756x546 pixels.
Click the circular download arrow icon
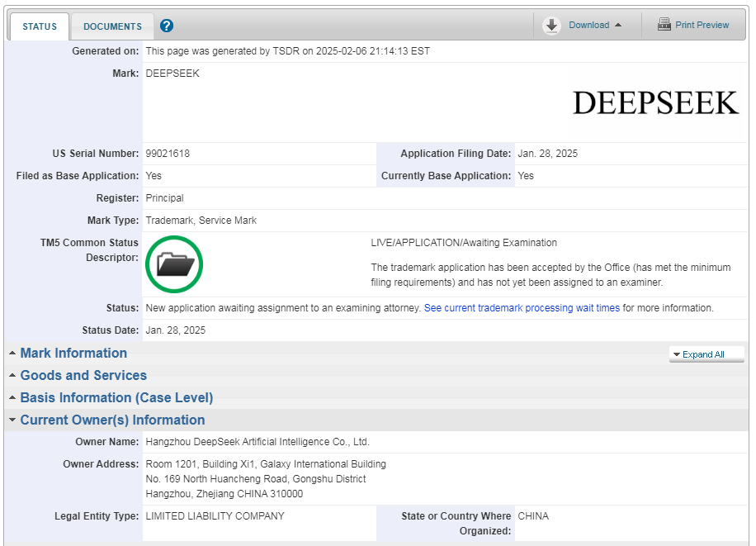tap(552, 26)
